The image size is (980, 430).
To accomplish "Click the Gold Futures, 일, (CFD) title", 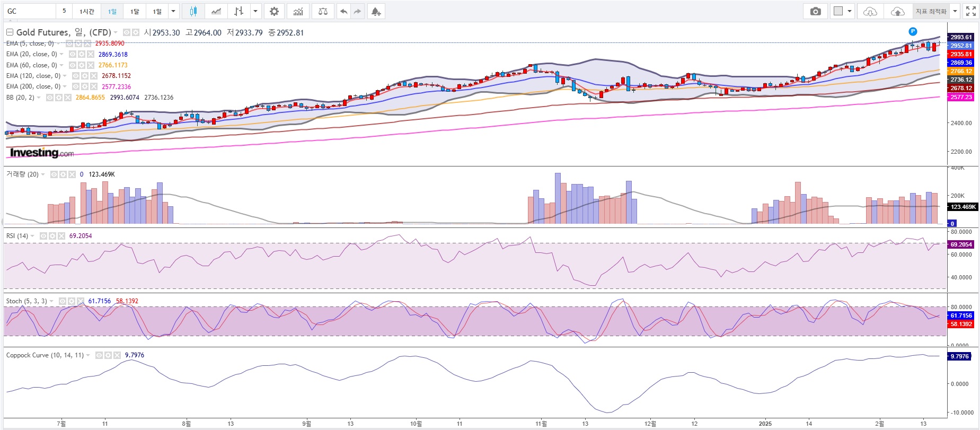I will [64, 32].
